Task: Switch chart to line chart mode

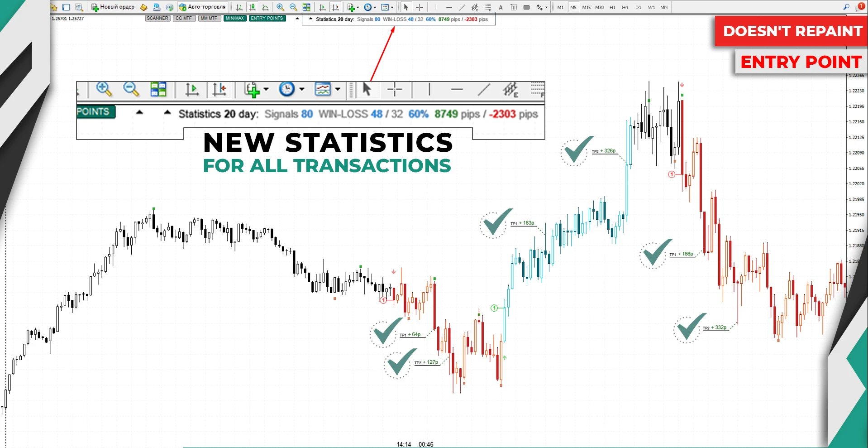Action: [266, 7]
